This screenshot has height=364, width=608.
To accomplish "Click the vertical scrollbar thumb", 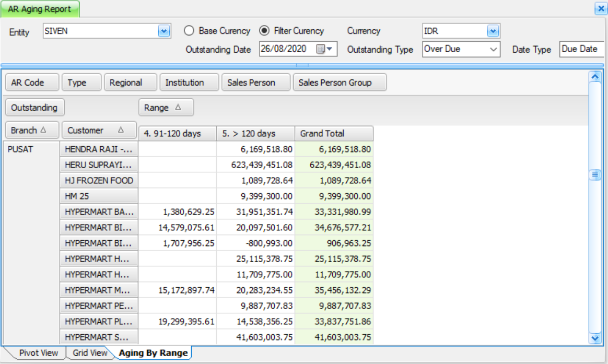I will (x=595, y=175).
